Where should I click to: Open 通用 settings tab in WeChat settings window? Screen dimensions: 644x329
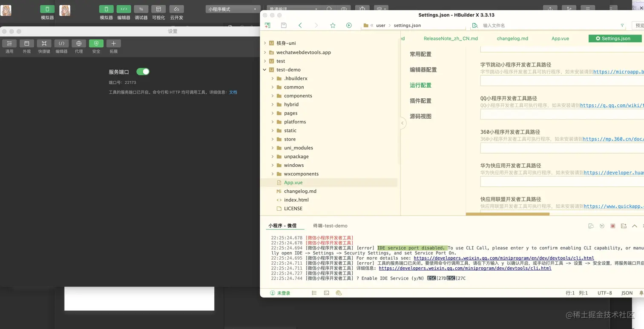9,46
